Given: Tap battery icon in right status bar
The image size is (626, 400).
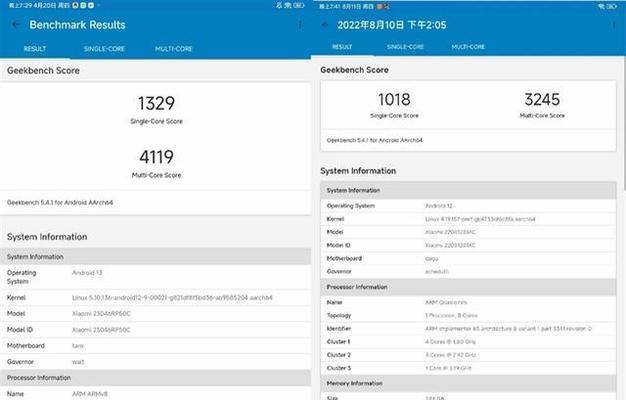Looking at the screenshot, I should pos(612,6).
